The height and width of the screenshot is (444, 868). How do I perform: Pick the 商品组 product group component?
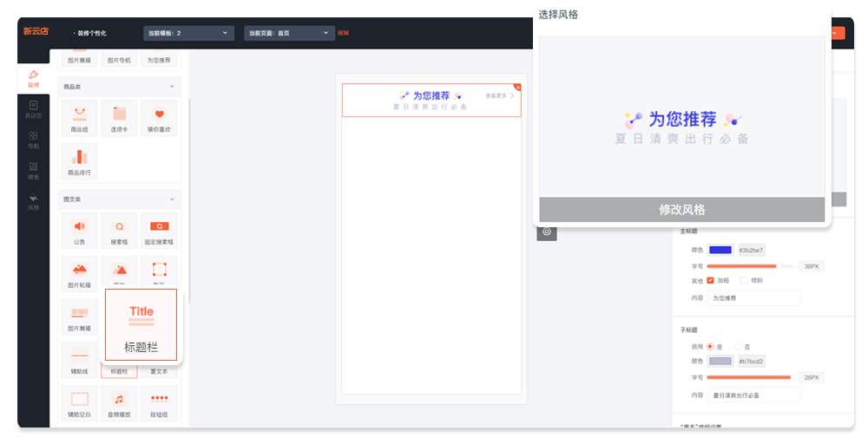point(80,117)
